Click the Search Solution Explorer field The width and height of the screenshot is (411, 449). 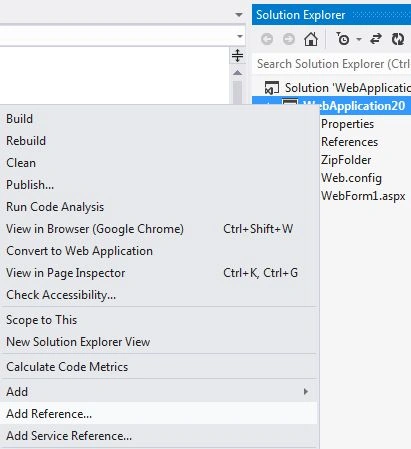coord(332,64)
